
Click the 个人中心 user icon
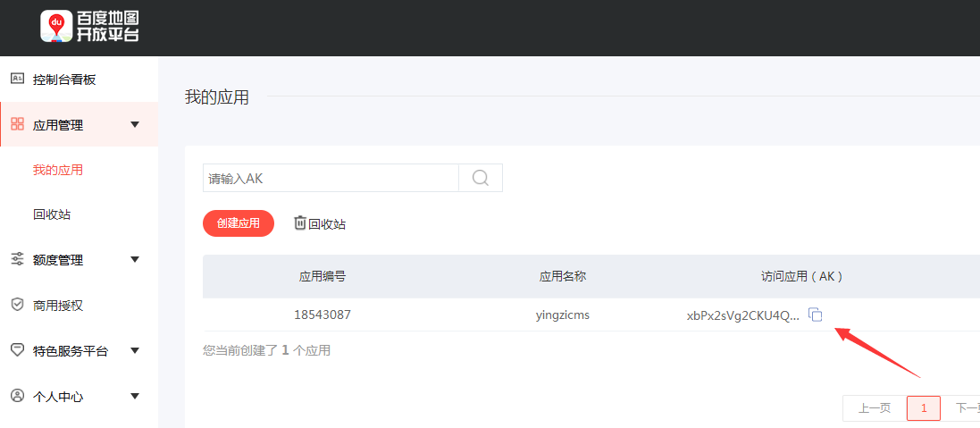tap(17, 396)
